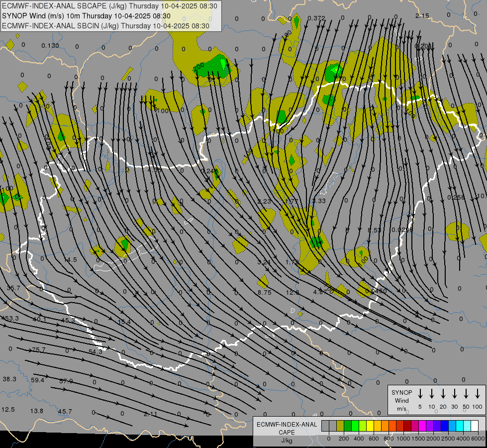Click the 15.4 value on the map
Screen dimensions: 487x448
(x=124, y=322)
